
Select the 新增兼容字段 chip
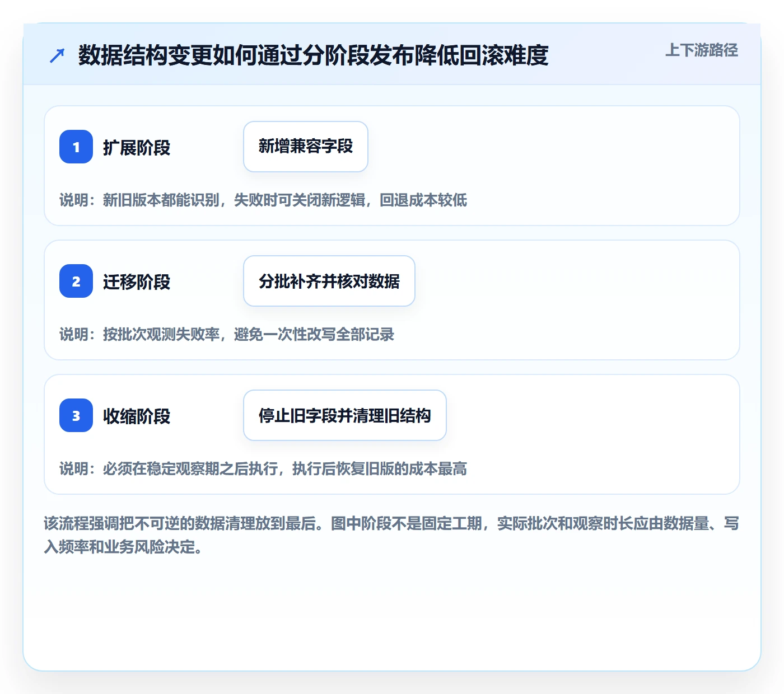pyautogui.click(x=306, y=147)
